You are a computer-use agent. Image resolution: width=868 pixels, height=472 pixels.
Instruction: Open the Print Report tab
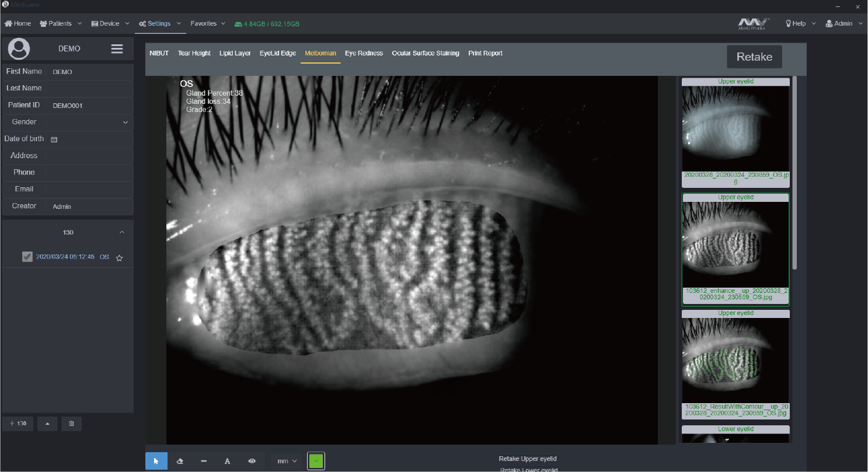click(485, 53)
